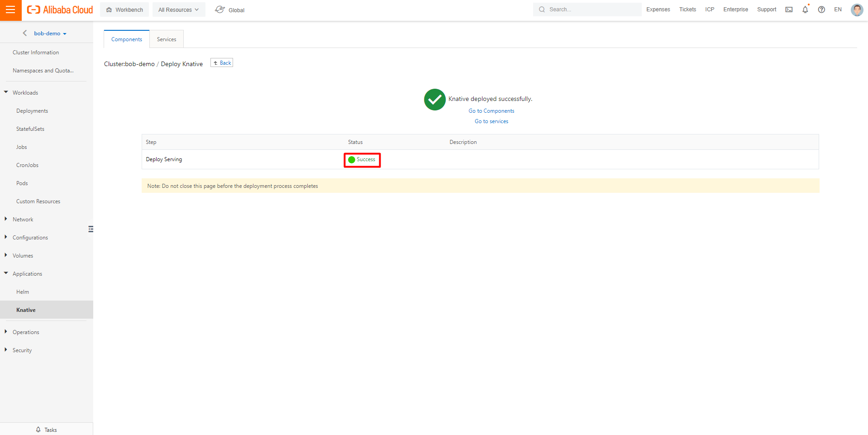868x435 pixels.
Task: Open the notifications bell
Action: (x=805, y=10)
